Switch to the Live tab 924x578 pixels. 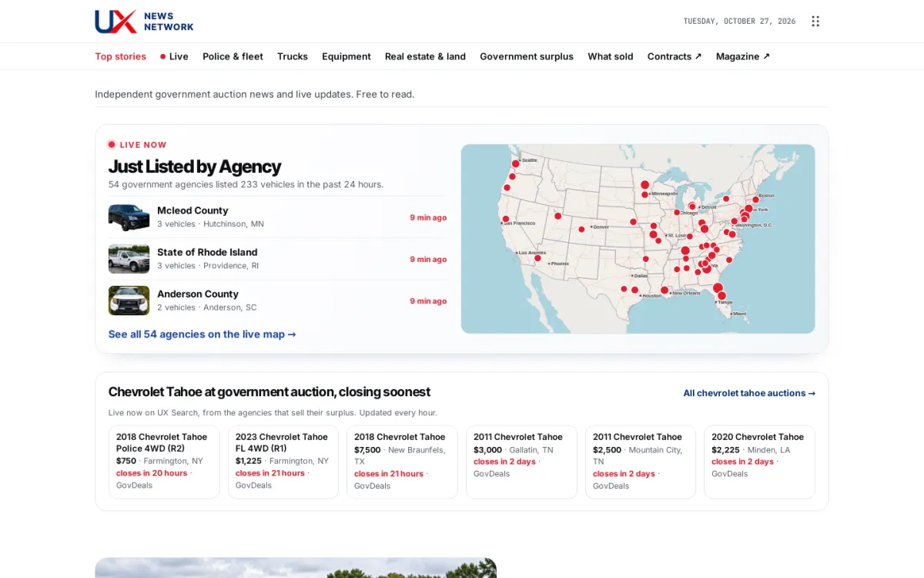174,56
